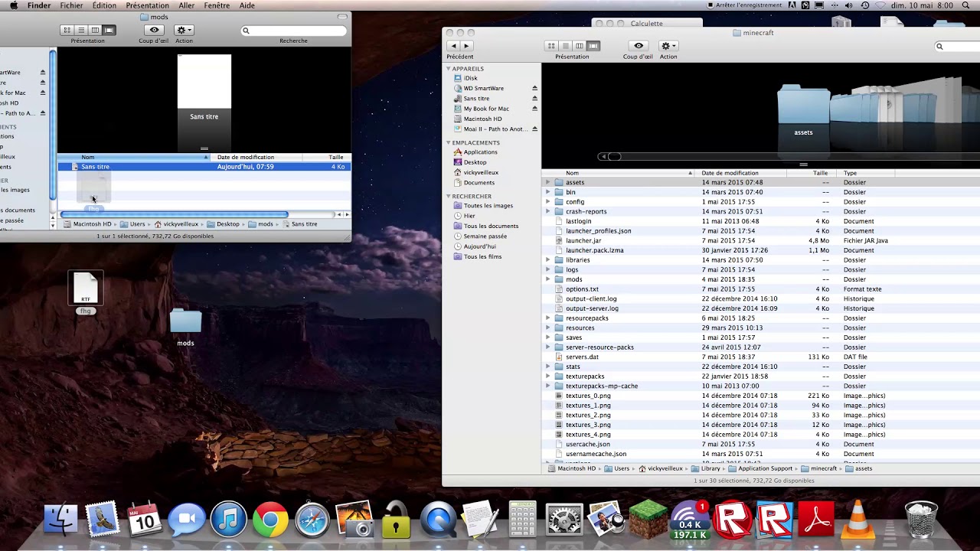Select the mods folder on the desktop
This screenshot has height=551, width=980.
tap(185, 327)
